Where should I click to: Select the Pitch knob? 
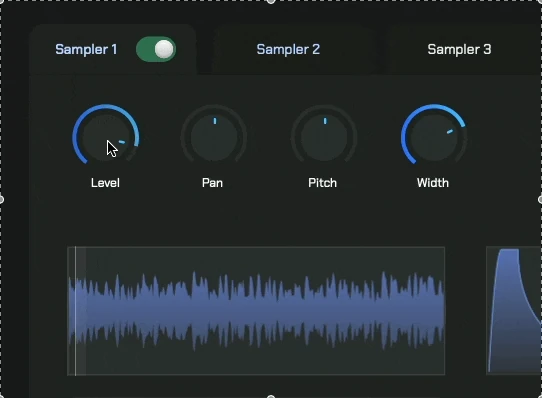324,136
